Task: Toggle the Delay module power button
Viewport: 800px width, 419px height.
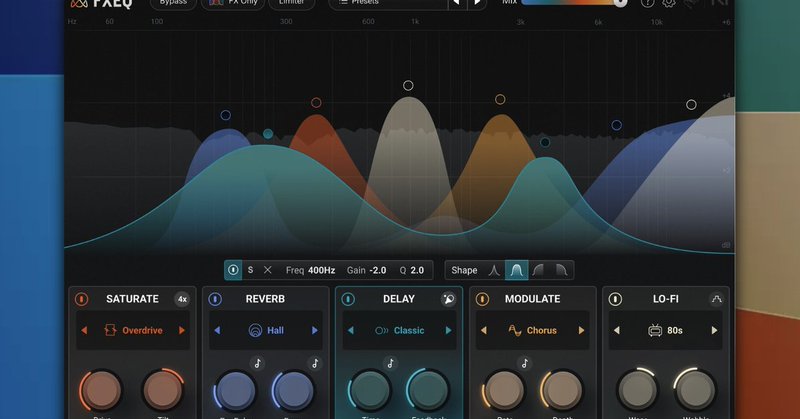Action: pyautogui.click(x=348, y=299)
